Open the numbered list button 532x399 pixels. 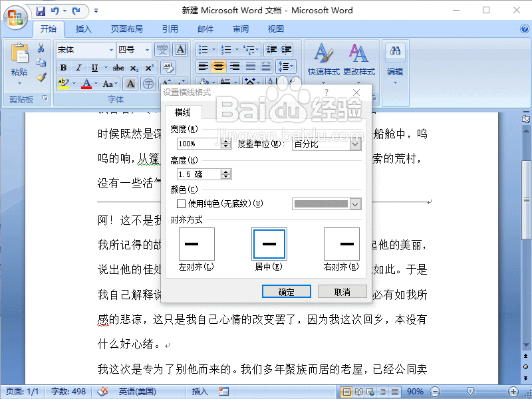pyautogui.click(x=226, y=49)
